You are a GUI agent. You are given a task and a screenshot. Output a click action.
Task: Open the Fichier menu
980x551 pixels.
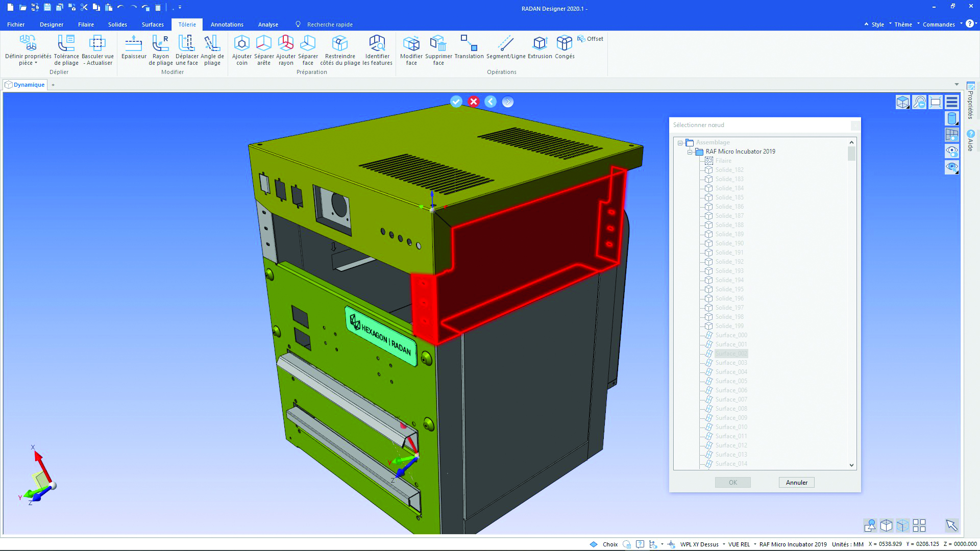(x=16, y=24)
